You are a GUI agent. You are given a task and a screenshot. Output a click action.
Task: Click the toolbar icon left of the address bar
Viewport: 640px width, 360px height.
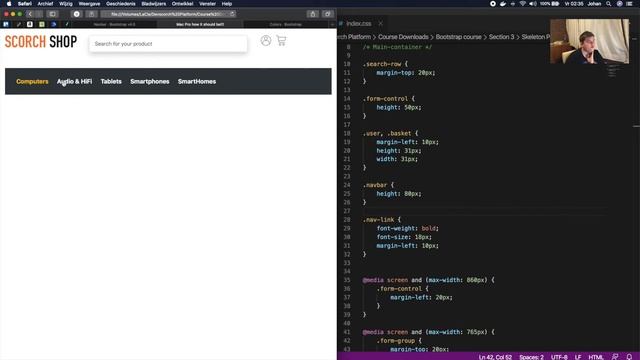[x=91, y=14]
